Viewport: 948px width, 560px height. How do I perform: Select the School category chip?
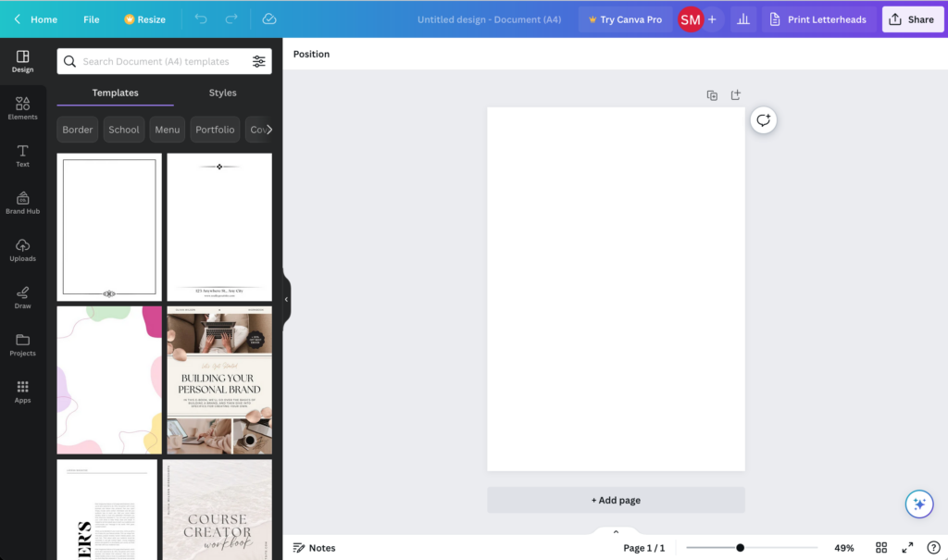tap(124, 130)
